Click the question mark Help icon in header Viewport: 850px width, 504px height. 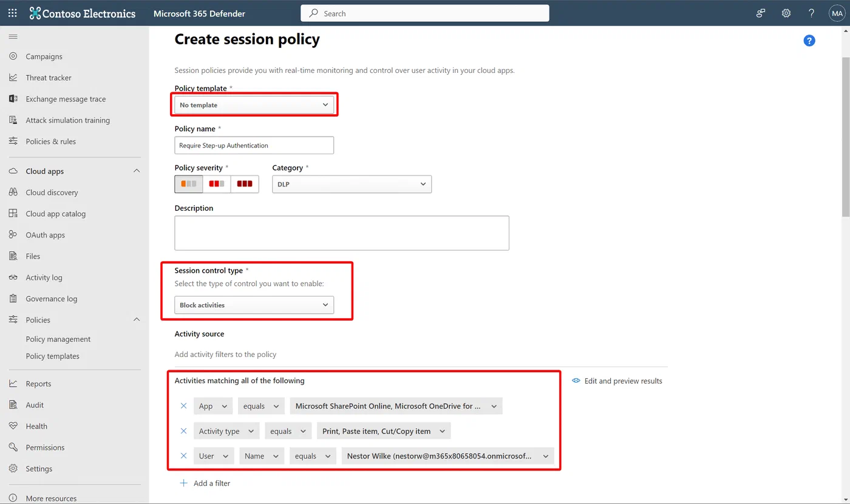click(x=812, y=13)
